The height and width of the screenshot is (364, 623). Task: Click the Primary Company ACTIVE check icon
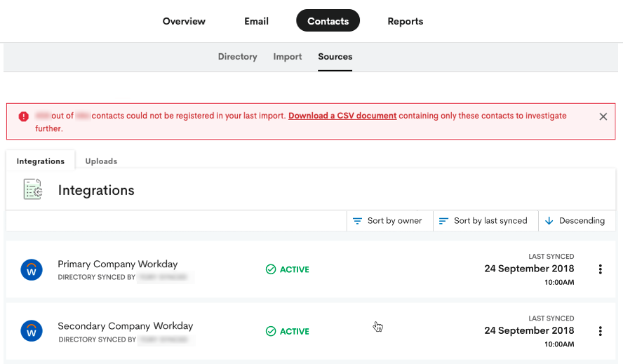tap(271, 269)
